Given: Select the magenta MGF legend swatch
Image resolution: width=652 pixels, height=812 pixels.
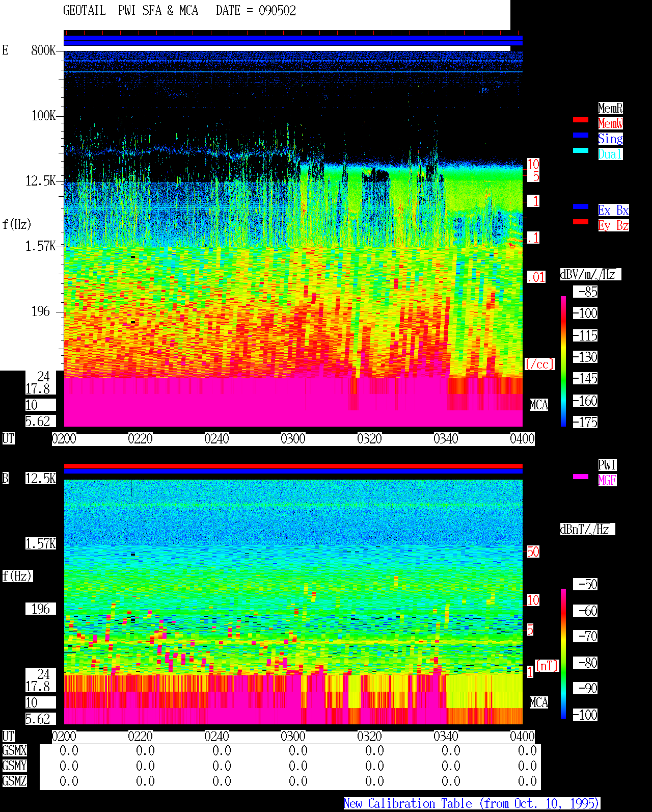Looking at the screenshot, I should point(581,477).
